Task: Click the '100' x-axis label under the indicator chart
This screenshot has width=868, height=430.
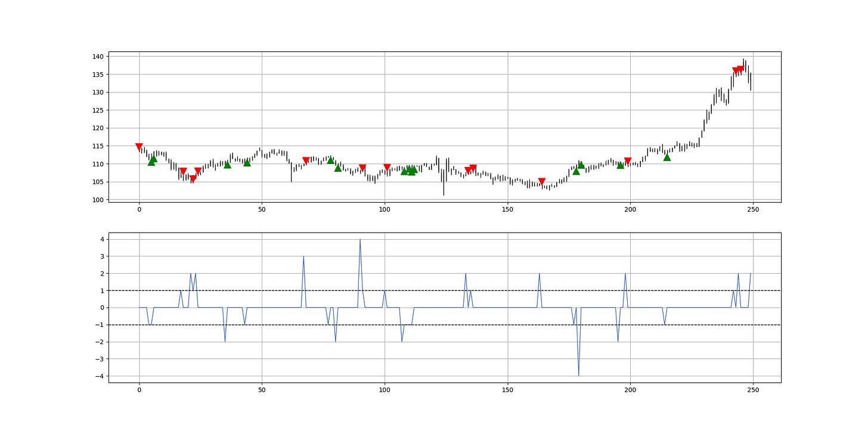Action: click(x=385, y=390)
